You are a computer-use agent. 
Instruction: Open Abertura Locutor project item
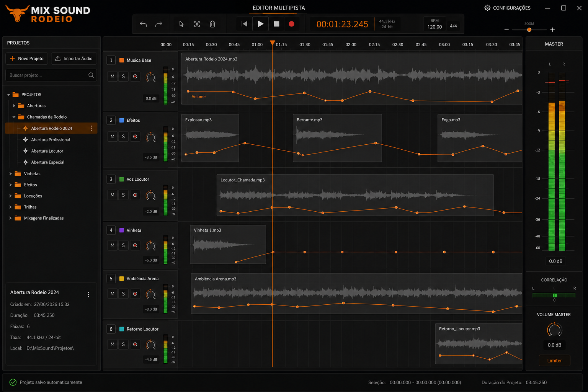(x=47, y=151)
